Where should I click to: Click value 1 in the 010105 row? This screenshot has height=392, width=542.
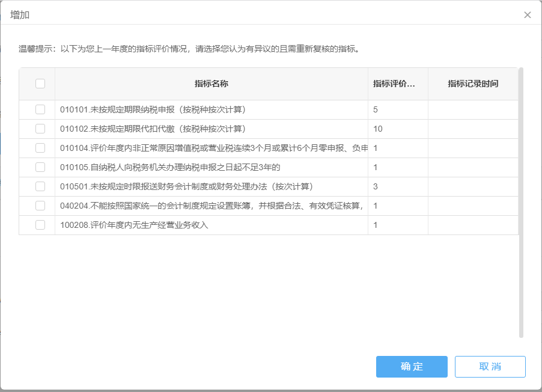coord(376,168)
